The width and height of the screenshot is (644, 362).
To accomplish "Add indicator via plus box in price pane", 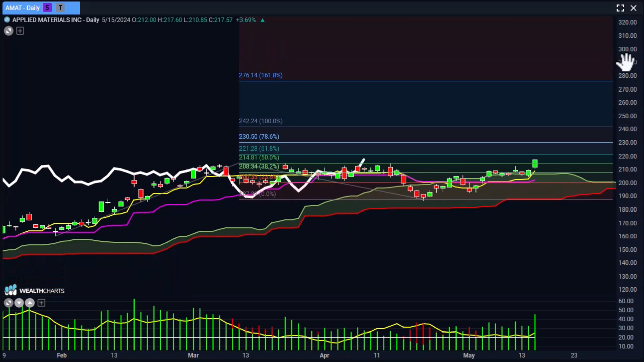I will click(20, 31).
